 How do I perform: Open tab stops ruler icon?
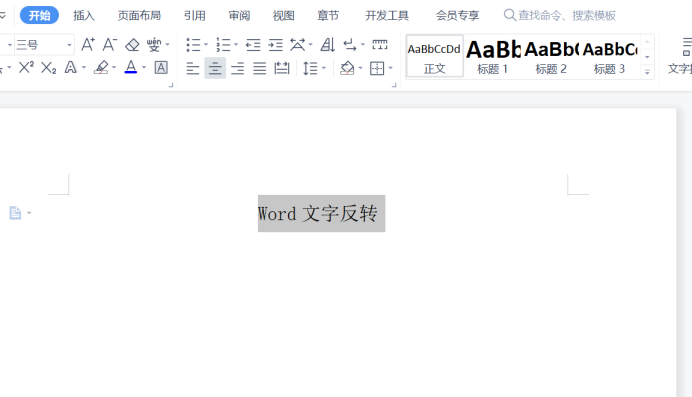point(380,45)
